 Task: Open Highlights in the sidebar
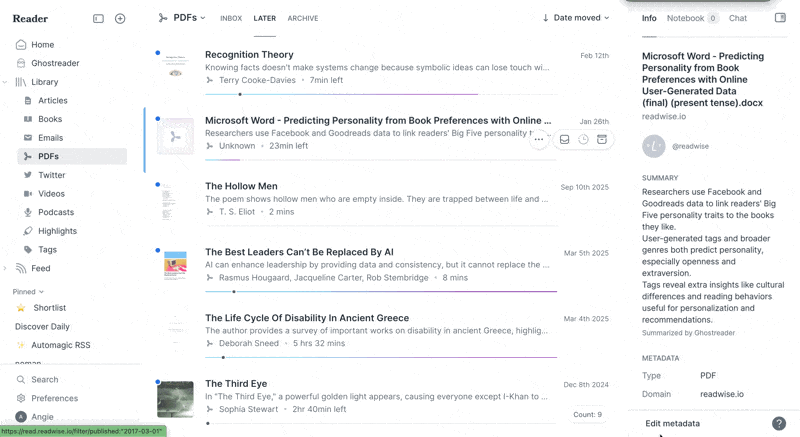pyautogui.click(x=57, y=231)
